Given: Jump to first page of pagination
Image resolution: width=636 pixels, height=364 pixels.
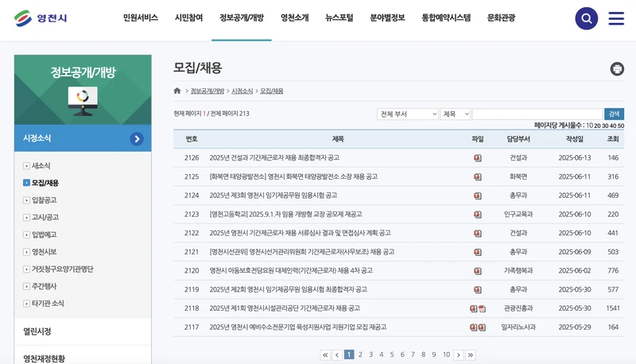Looking at the screenshot, I should [x=325, y=355].
